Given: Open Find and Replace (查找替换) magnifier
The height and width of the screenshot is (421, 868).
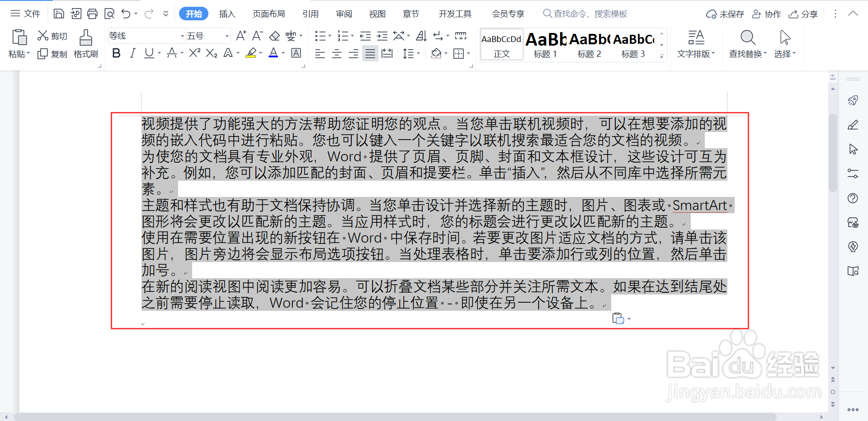Looking at the screenshot, I should tap(748, 44).
